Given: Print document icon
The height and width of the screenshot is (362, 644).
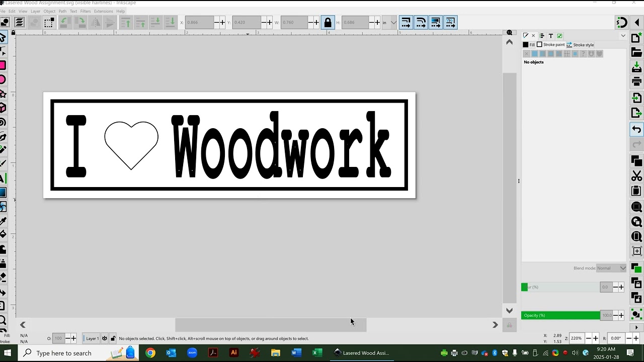Looking at the screenshot, I should coord(636,81).
